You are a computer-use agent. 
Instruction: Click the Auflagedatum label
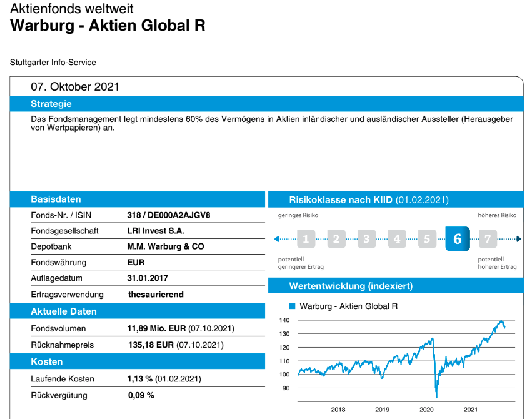click(x=57, y=278)
